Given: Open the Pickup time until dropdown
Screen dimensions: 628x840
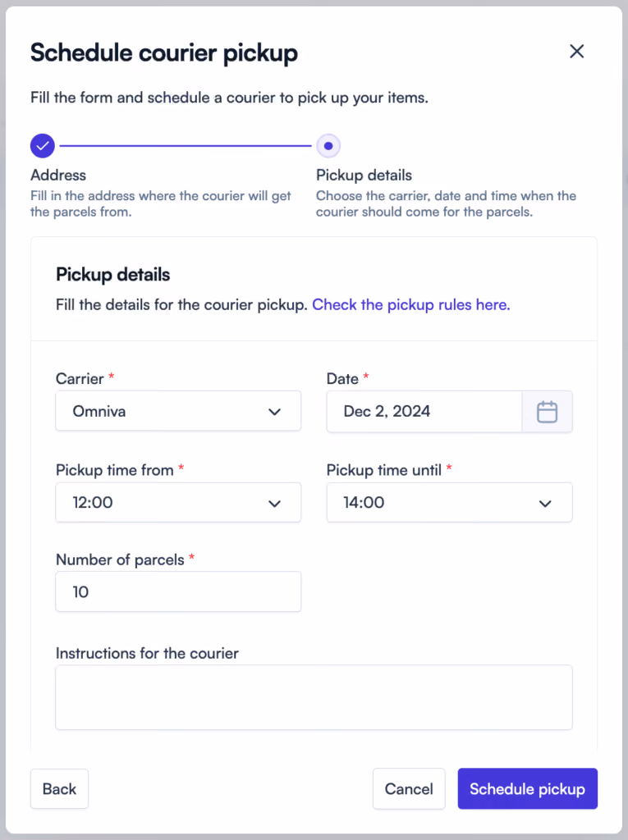Looking at the screenshot, I should (449, 503).
